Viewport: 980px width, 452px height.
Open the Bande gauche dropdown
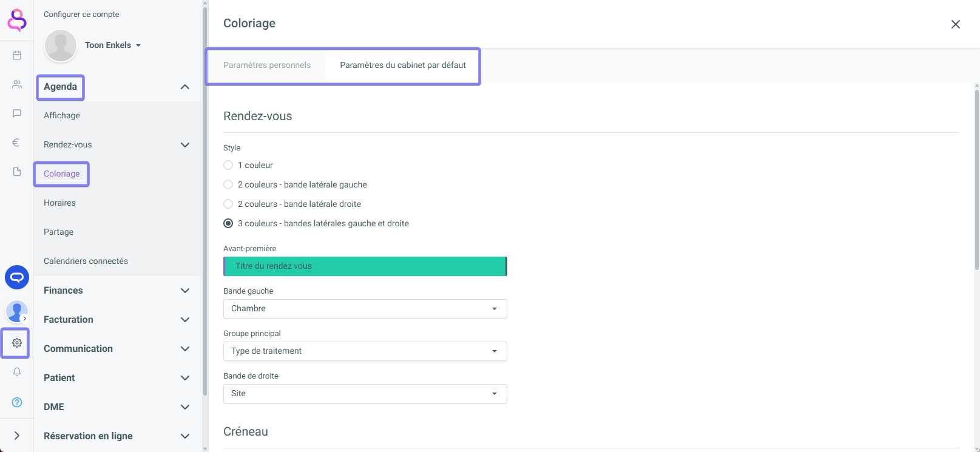(365, 309)
